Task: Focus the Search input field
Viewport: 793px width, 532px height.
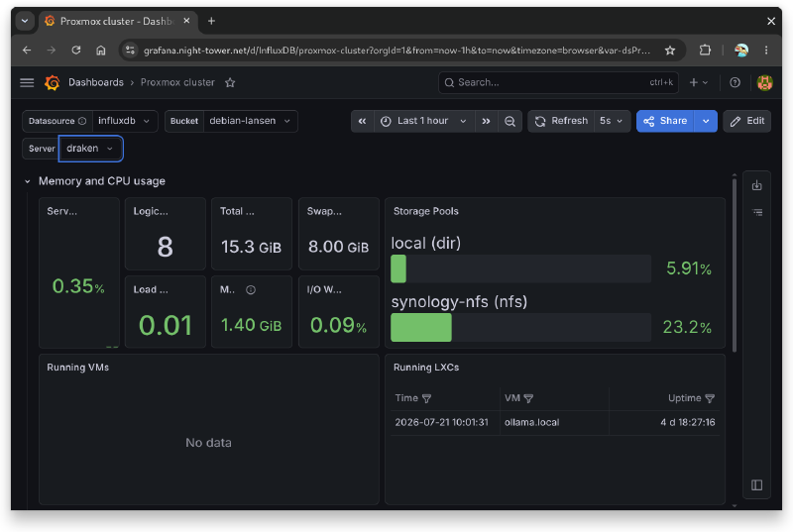Action: pos(558,82)
